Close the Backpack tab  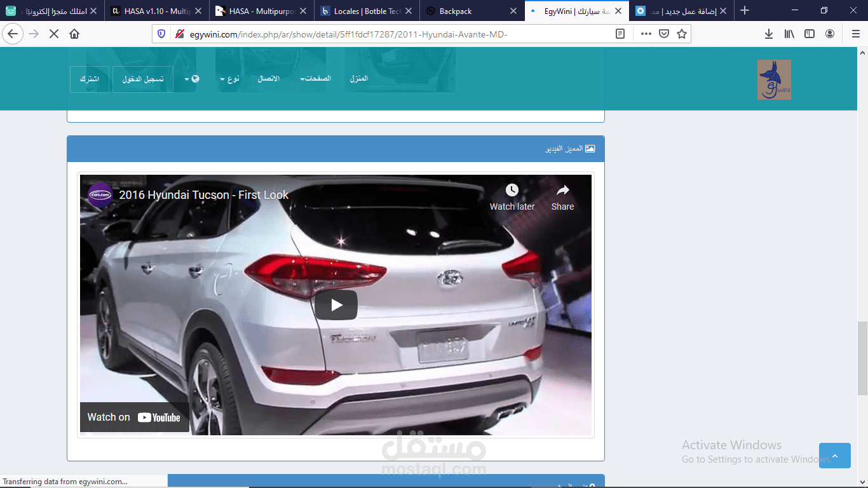click(513, 11)
